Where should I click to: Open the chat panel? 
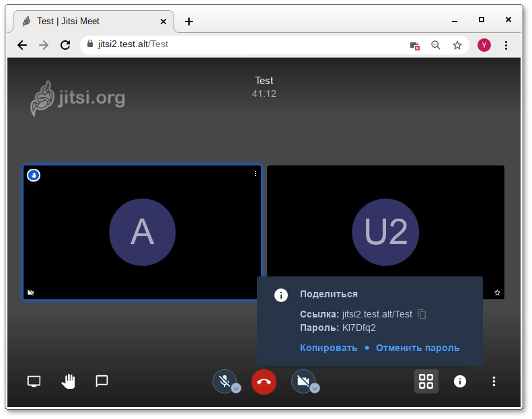point(102,381)
